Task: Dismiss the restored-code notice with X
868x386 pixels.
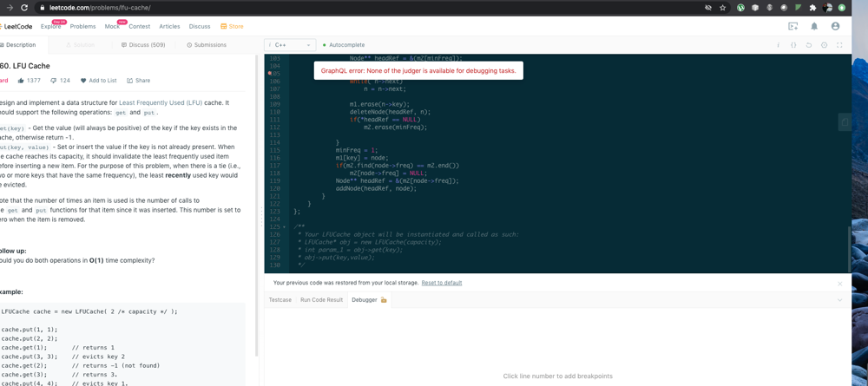Action: pyautogui.click(x=839, y=284)
